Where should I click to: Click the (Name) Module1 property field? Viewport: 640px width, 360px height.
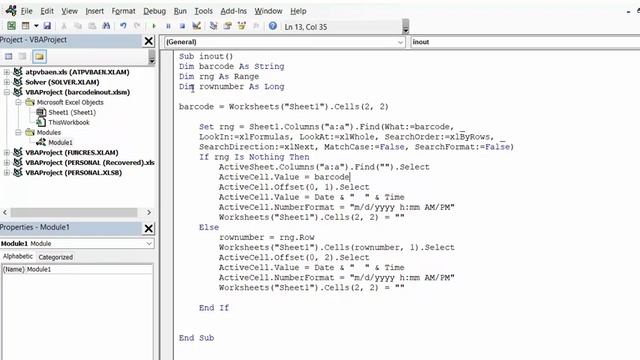78,269
